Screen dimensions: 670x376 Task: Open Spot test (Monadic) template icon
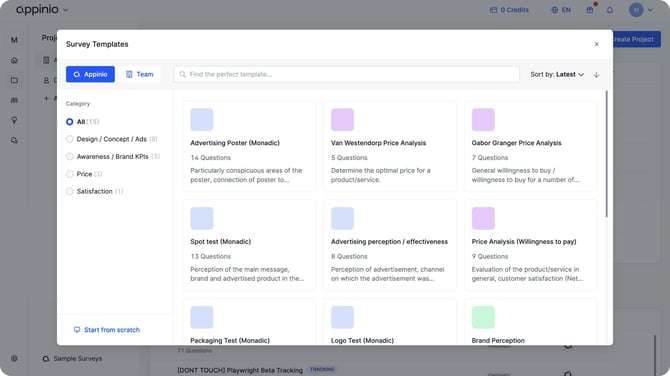click(x=202, y=218)
